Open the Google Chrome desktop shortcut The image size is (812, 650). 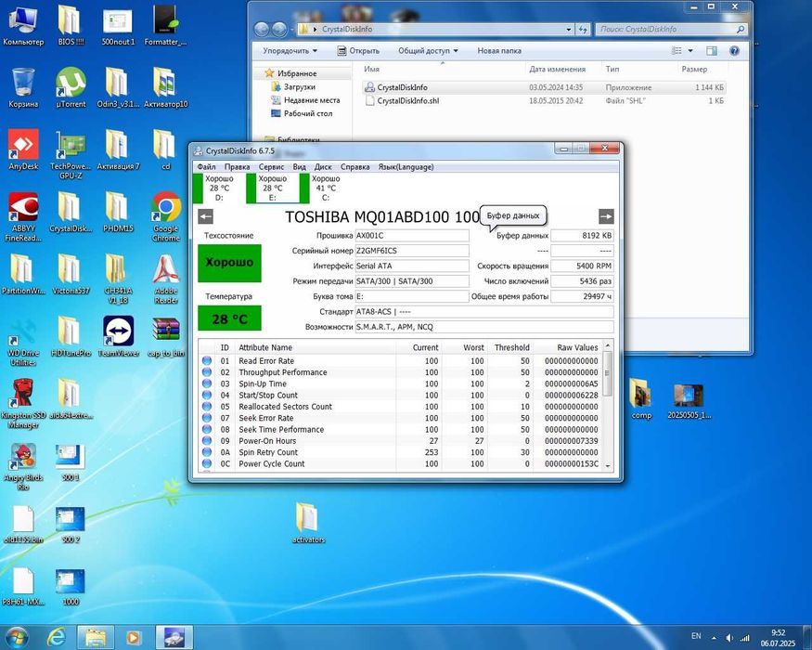(x=166, y=216)
